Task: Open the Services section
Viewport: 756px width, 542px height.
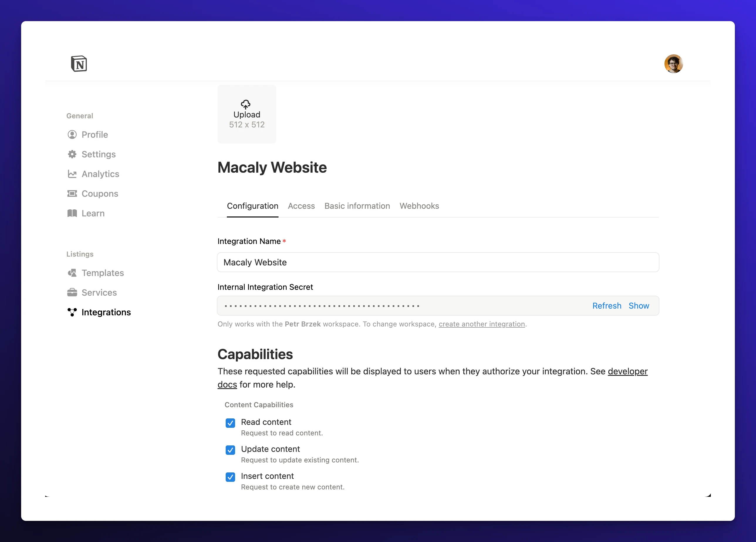Action: 99,292
